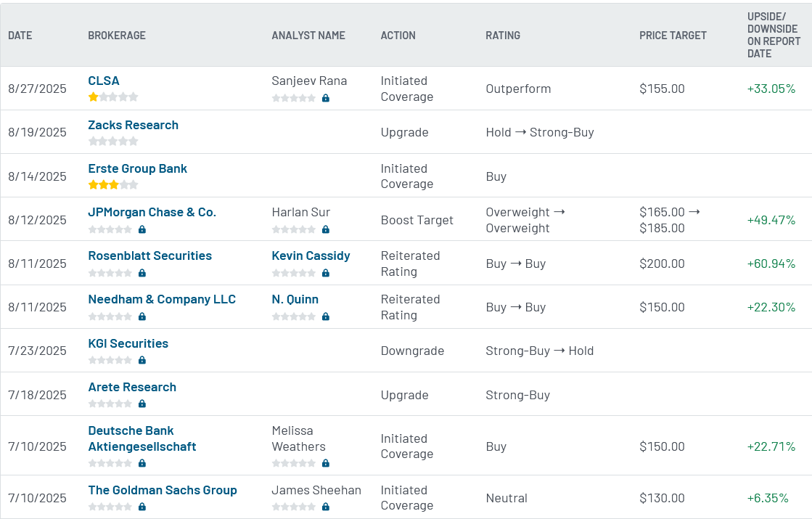Click the BROKERAGE column header
This screenshot has width=812, height=519.
117,36
